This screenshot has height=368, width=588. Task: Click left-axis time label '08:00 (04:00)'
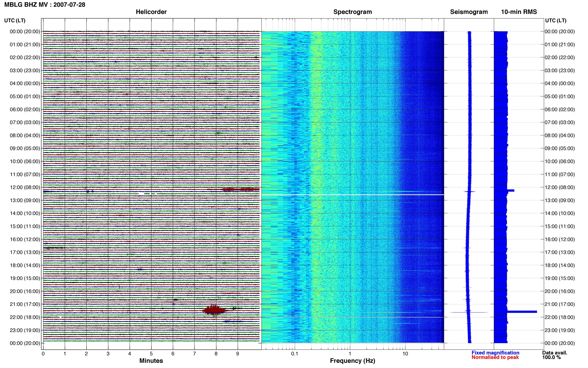[x=25, y=135]
